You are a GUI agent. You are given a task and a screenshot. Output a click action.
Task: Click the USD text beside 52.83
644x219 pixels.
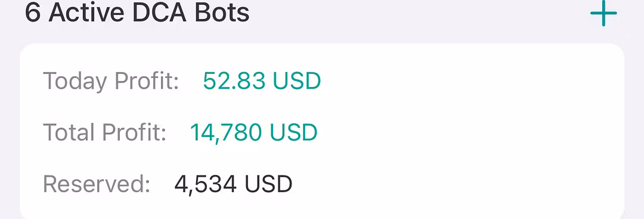point(296,81)
